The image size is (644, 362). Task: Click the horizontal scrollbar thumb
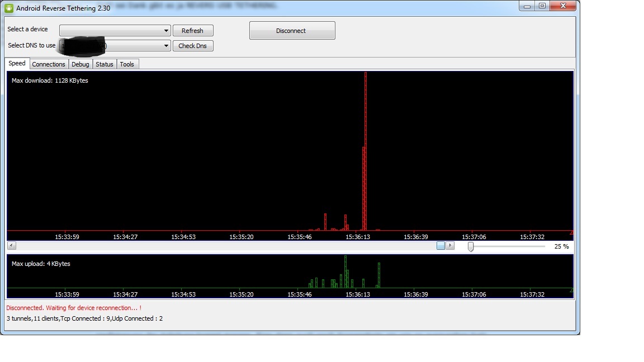tap(441, 246)
